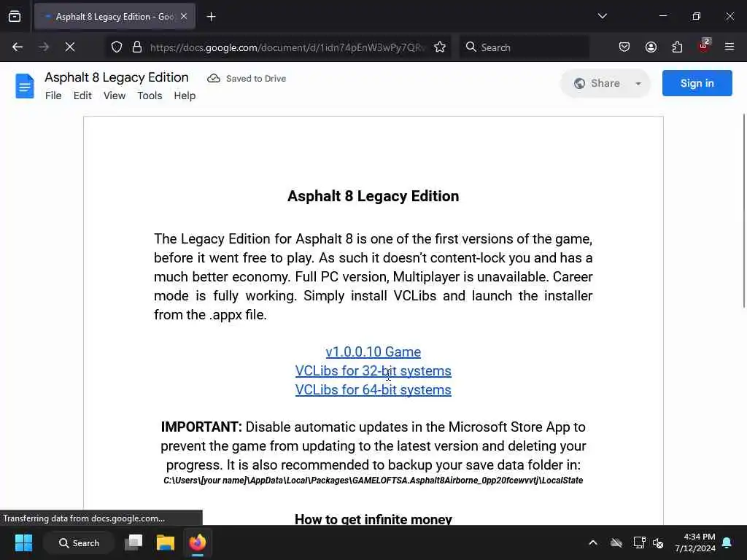Click the docs.google.com URL address field

[287, 47]
